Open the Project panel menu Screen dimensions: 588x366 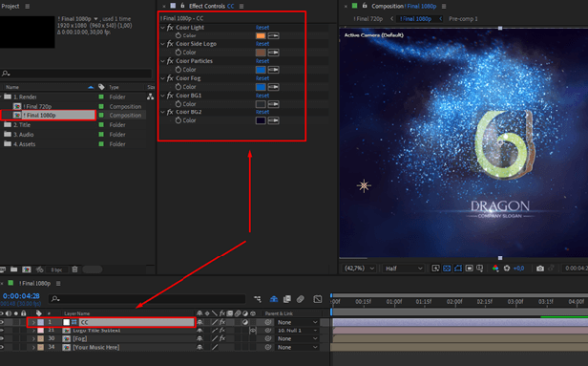27,6
